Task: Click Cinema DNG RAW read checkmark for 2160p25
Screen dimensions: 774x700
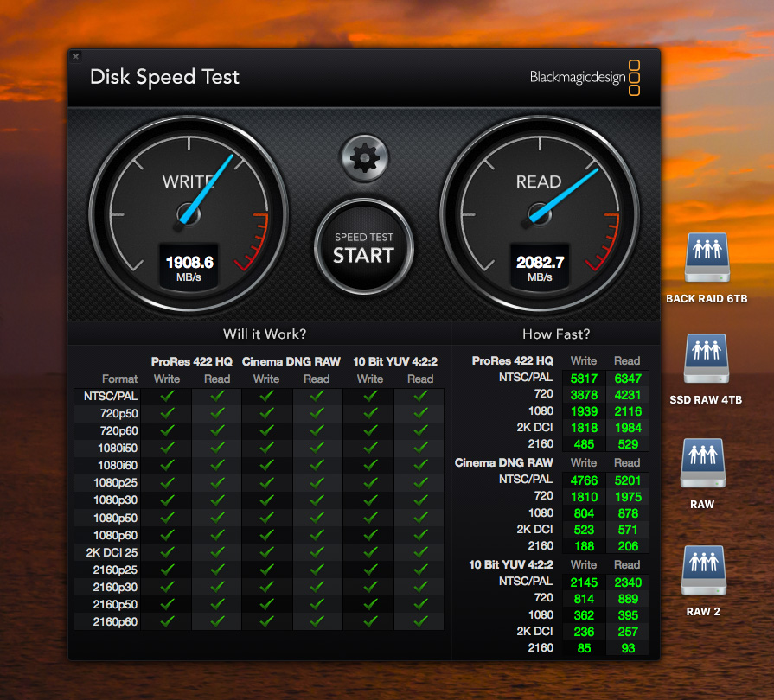Action: (317, 570)
